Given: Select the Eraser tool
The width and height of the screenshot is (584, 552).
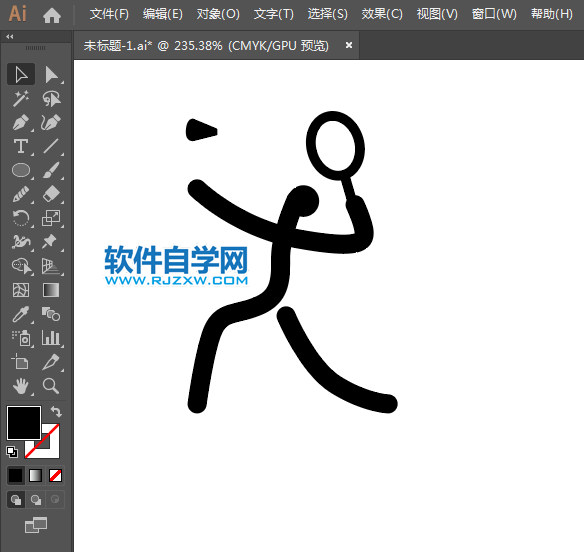Looking at the screenshot, I should [x=51, y=194].
